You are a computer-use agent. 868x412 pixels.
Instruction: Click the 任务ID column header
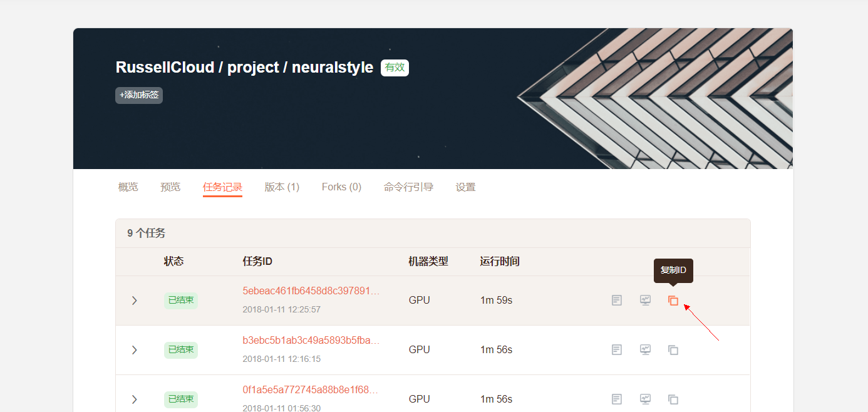point(257,262)
